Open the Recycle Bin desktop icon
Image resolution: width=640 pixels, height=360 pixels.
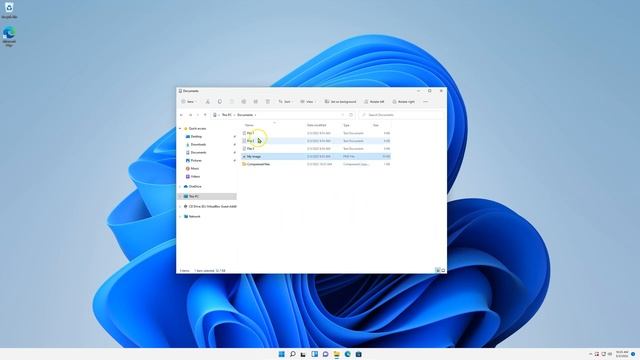pyautogui.click(x=9, y=11)
